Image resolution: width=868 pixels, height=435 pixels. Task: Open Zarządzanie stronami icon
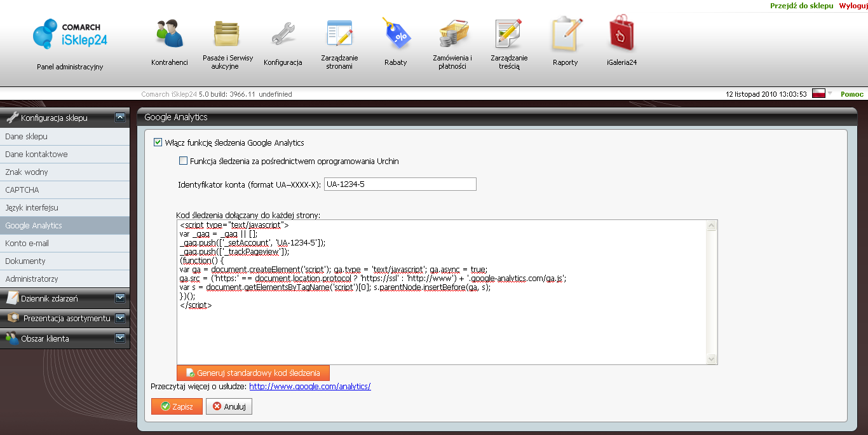tap(339, 33)
